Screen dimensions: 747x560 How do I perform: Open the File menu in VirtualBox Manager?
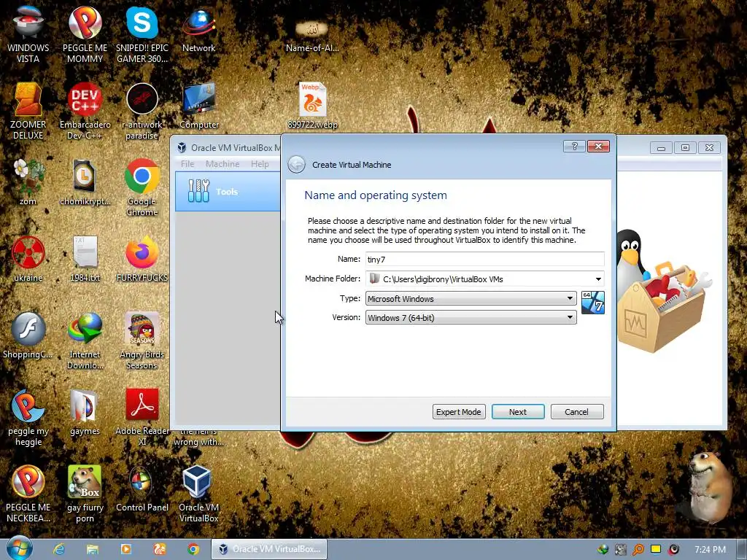click(187, 164)
